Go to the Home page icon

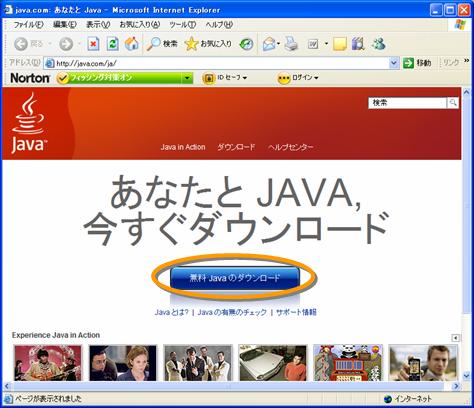(132, 44)
